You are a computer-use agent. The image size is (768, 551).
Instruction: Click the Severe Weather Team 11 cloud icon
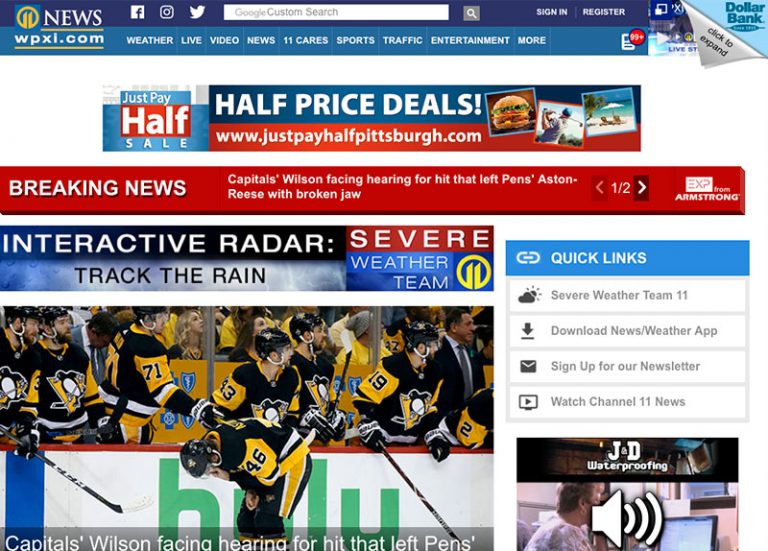(529, 295)
